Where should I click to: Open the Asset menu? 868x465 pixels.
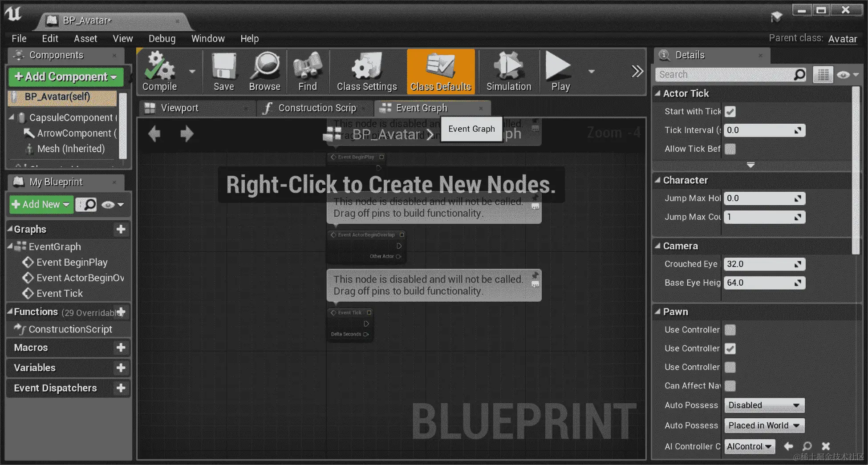tap(85, 39)
